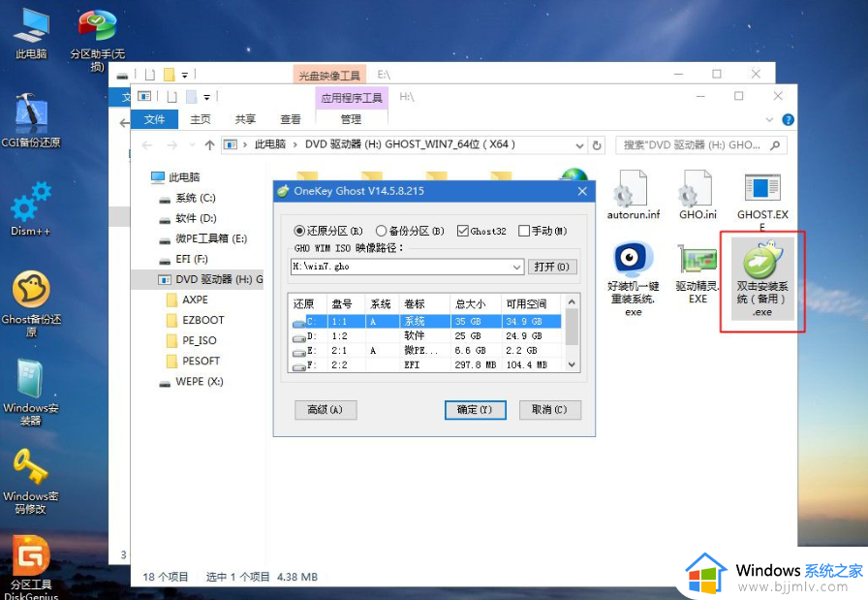The width and height of the screenshot is (868, 600).
Task: Go up one folder level arrow
Action: [209, 145]
